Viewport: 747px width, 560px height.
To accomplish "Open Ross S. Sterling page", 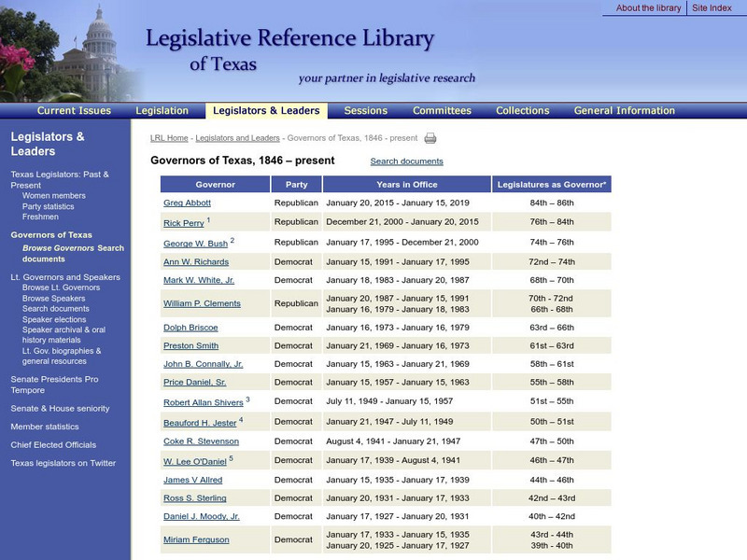I will (195, 498).
